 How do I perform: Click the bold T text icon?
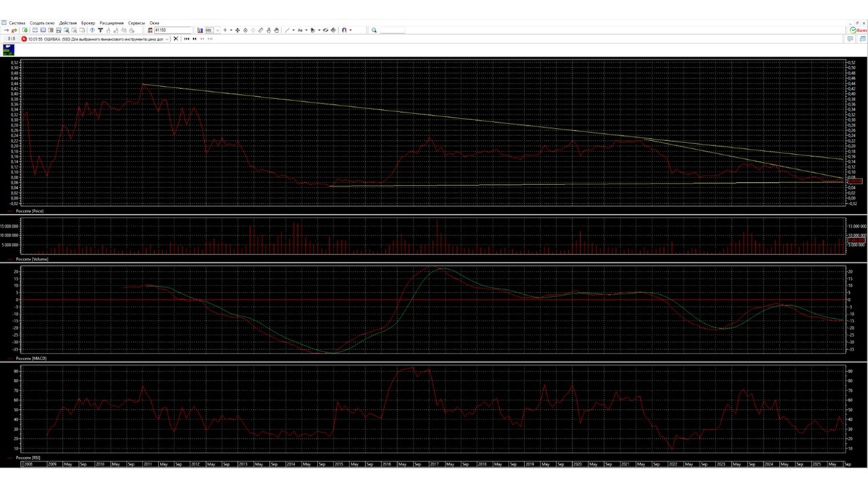point(100,30)
